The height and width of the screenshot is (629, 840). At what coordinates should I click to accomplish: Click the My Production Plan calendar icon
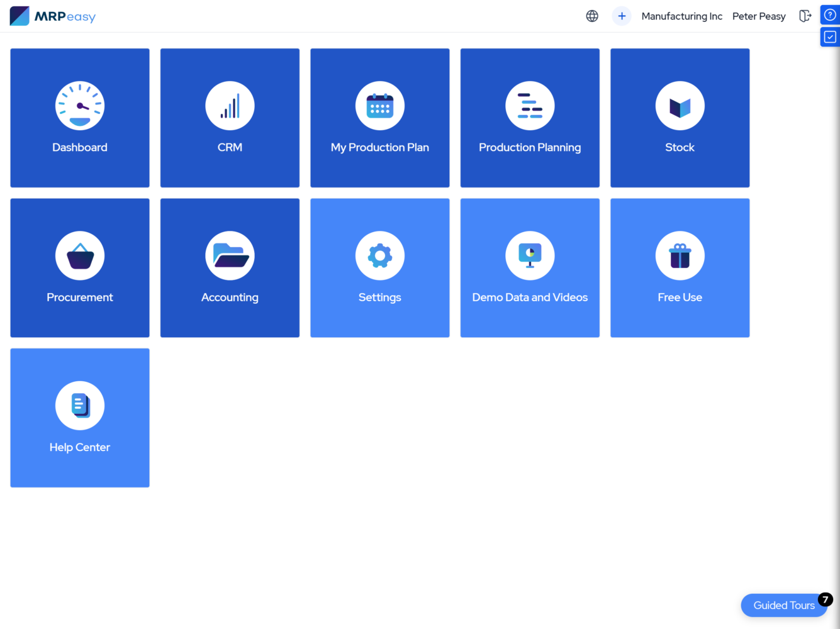[379, 106]
